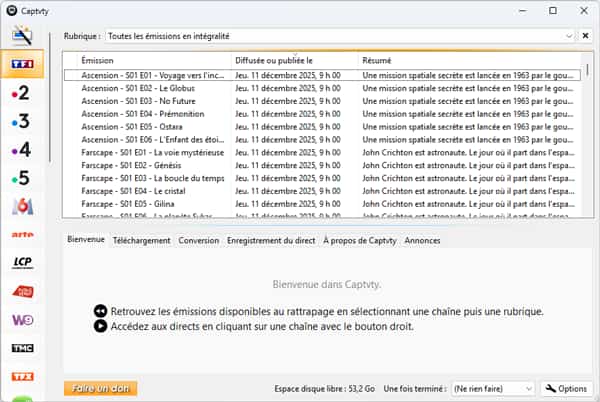Select the Arte channel
This screenshot has width=600, height=402.
tap(23, 234)
